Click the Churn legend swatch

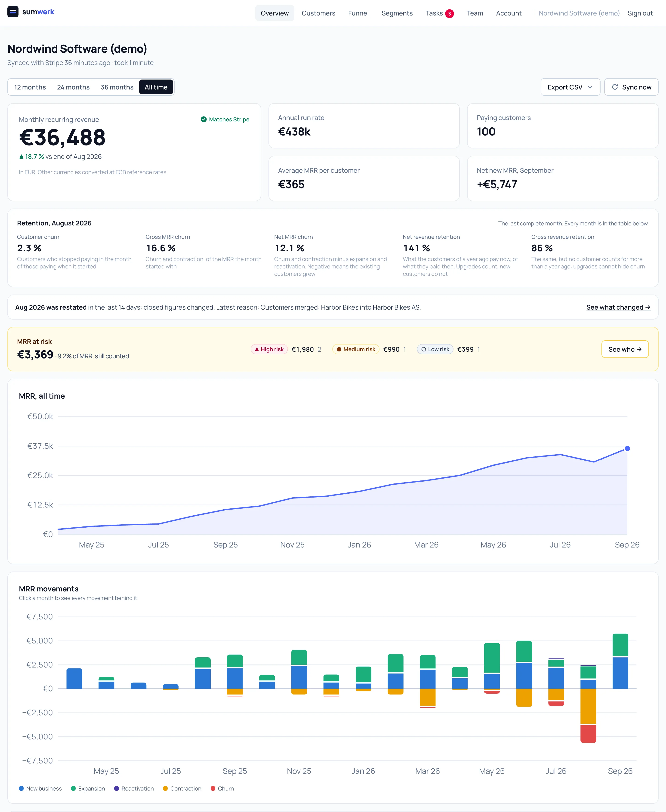click(x=213, y=788)
